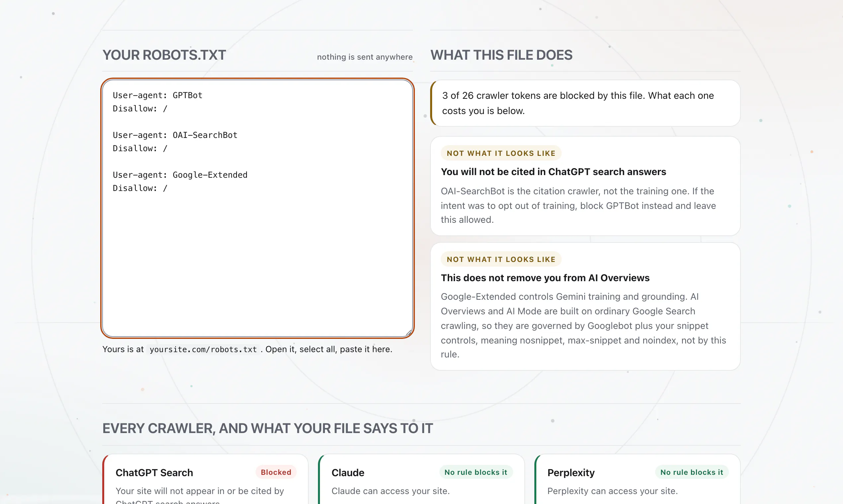Click the Google-Extended explanation paragraph
Image resolution: width=843 pixels, height=504 pixels.
[x=584, y=325]
